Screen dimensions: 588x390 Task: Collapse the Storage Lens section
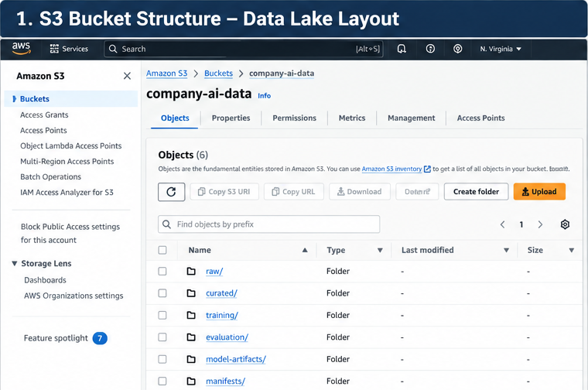14,264
